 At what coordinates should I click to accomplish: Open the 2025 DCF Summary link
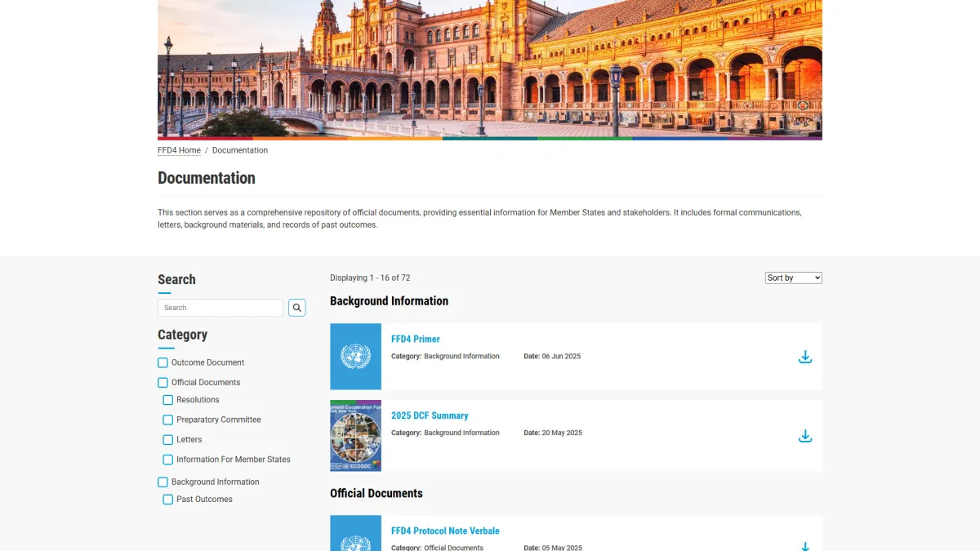coord(430,415)
